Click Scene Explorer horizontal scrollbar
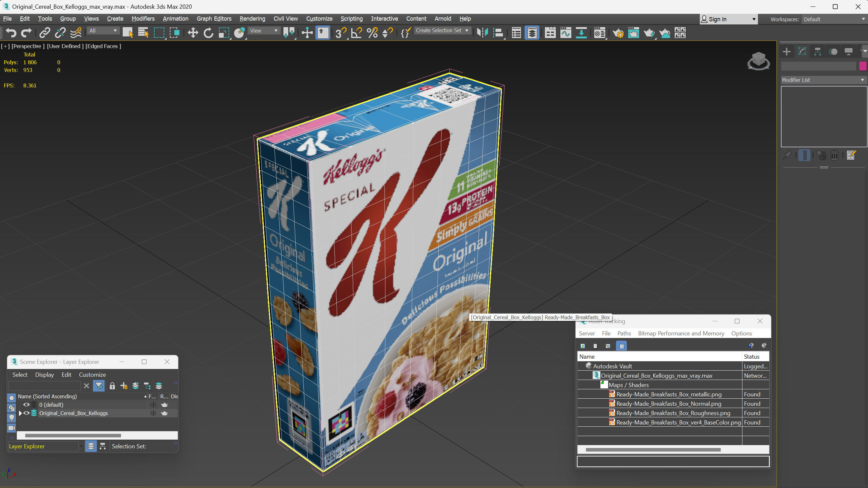The image size is (868, 488). pyautogui.click(x=73, y=435)
